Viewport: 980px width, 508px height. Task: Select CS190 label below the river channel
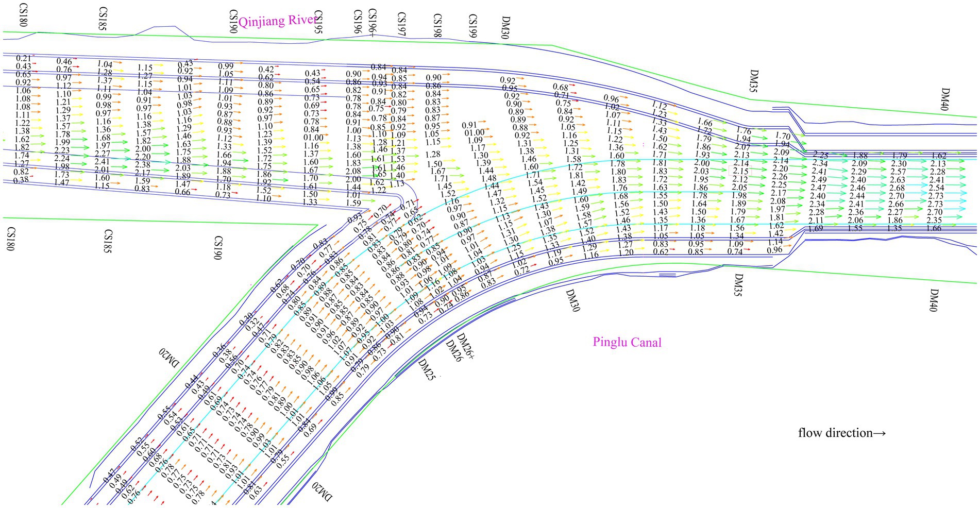click(218, 247)
